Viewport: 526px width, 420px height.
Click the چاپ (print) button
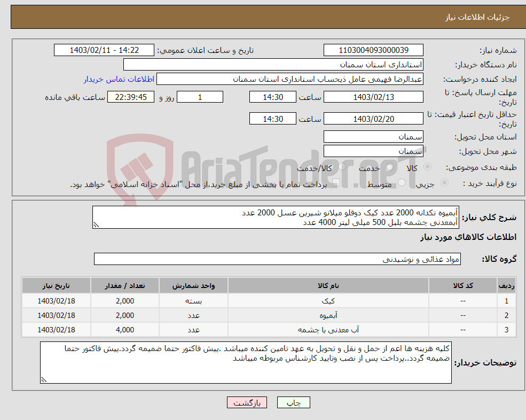pos(294,402)
